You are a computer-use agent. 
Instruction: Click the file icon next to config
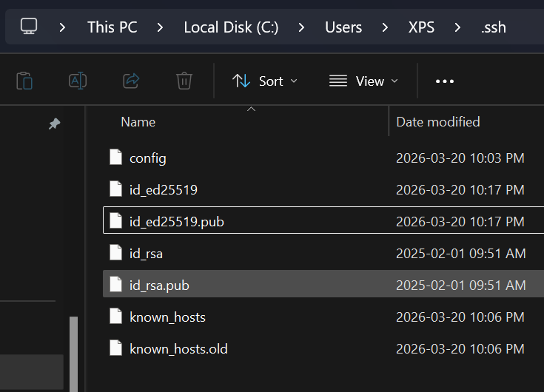click(115, 158)
